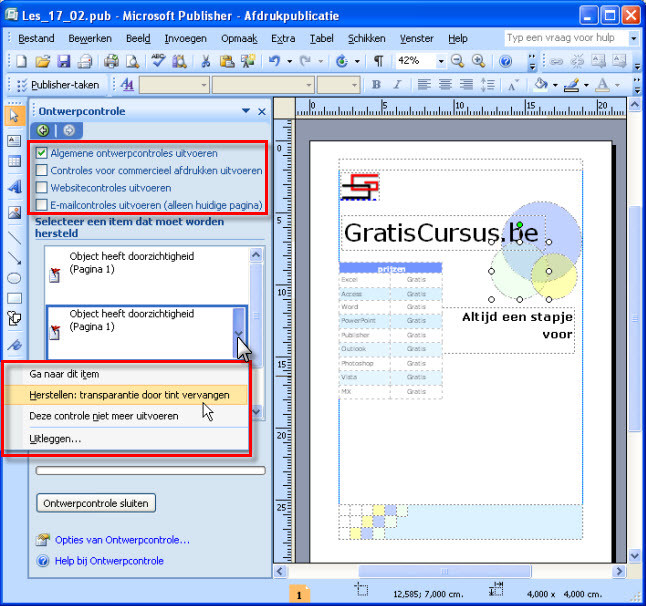
Task: Open the Line Color dropdown arrow
Action: click(586, 85)
